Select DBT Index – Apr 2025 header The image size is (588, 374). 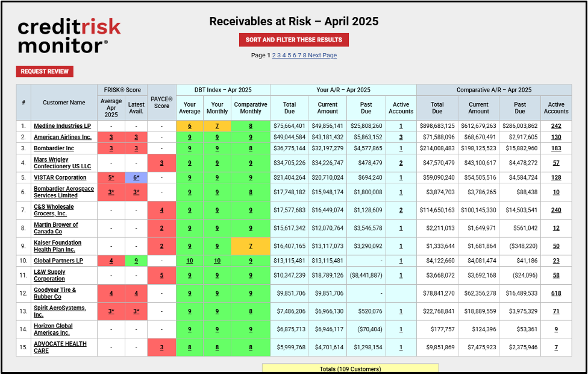point(223,90)
